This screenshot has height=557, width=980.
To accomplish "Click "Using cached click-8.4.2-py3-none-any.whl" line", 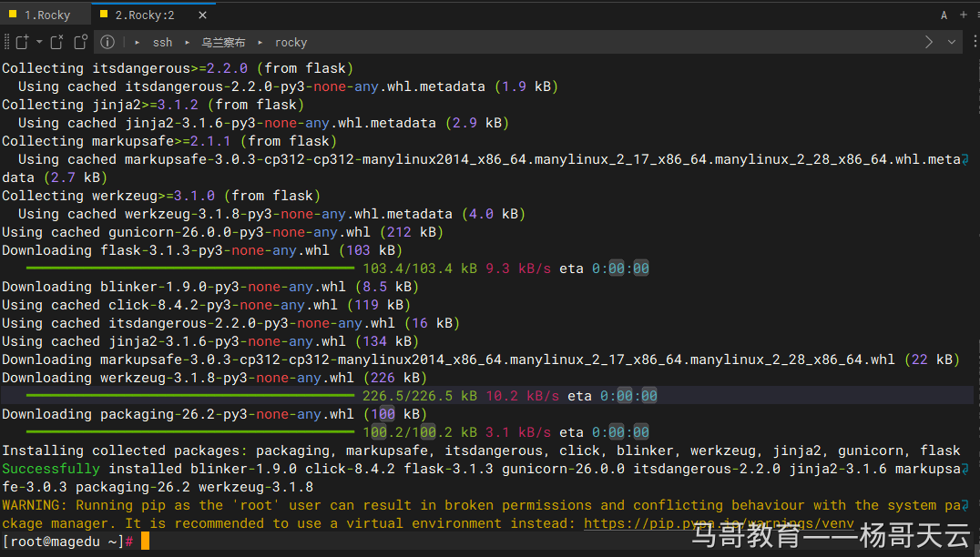I will click(x=206, y=305).
